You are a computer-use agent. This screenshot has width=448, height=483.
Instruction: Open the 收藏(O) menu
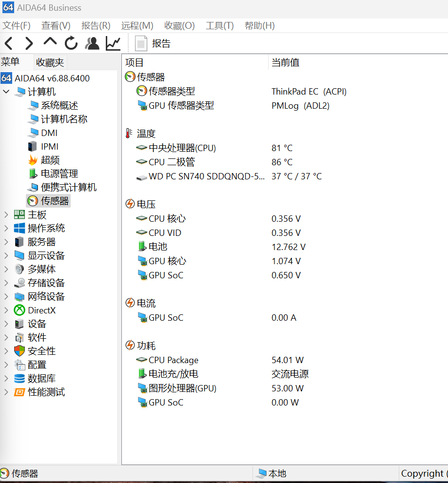179,25
